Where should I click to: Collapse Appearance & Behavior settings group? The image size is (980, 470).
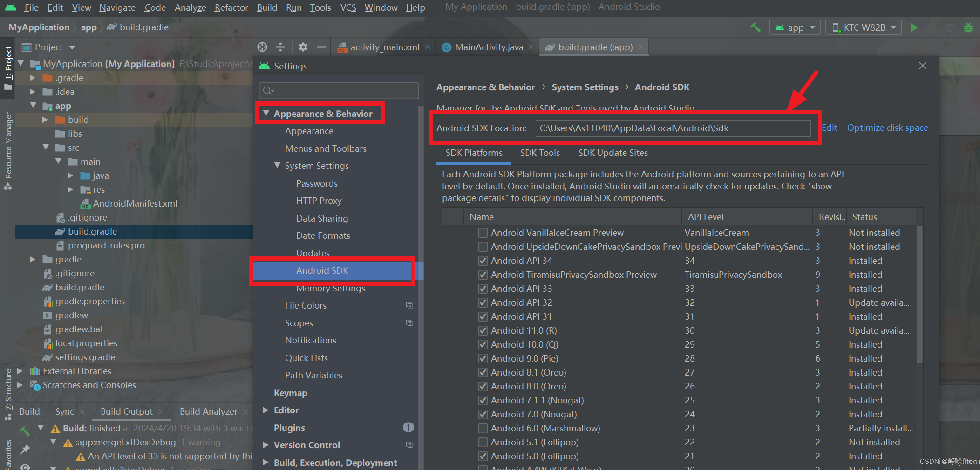[266, 113]
